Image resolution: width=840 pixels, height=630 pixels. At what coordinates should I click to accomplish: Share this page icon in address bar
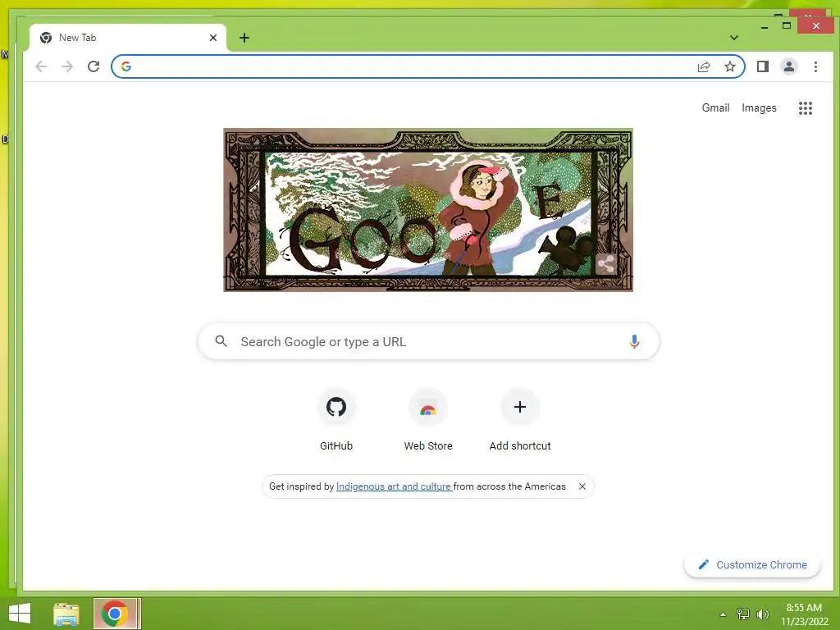point(703,66)
